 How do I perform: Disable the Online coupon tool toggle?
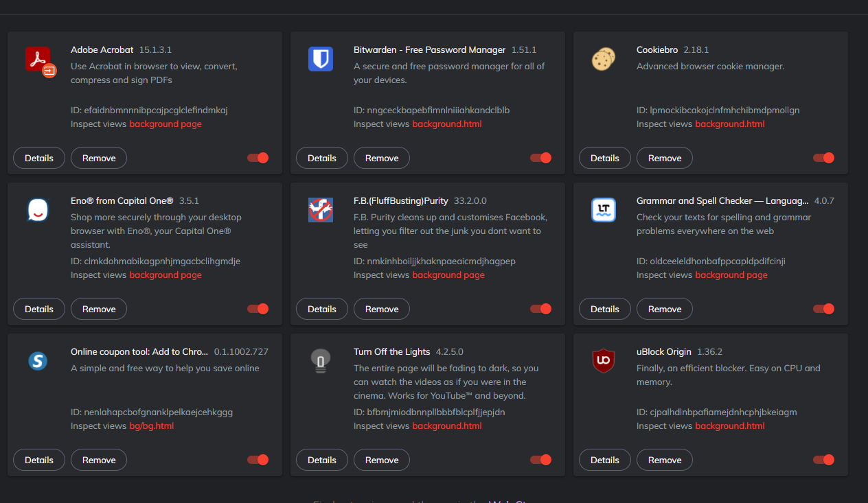pyautogui.click(x=258, y=460)
